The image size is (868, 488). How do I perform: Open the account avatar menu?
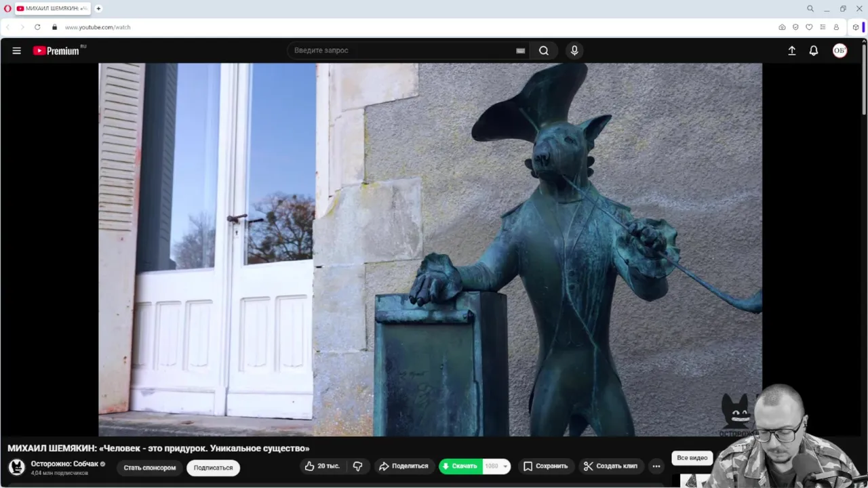click(x=840, y=51)
